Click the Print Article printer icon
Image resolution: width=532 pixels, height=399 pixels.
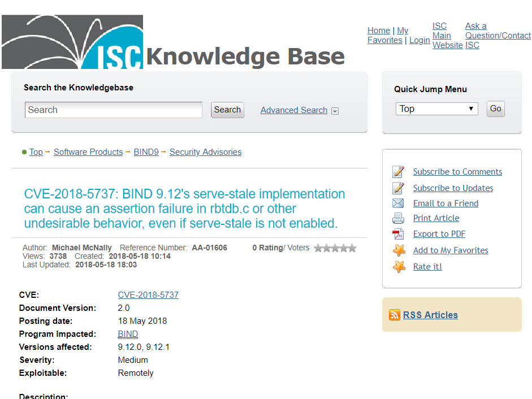[398, 218]
